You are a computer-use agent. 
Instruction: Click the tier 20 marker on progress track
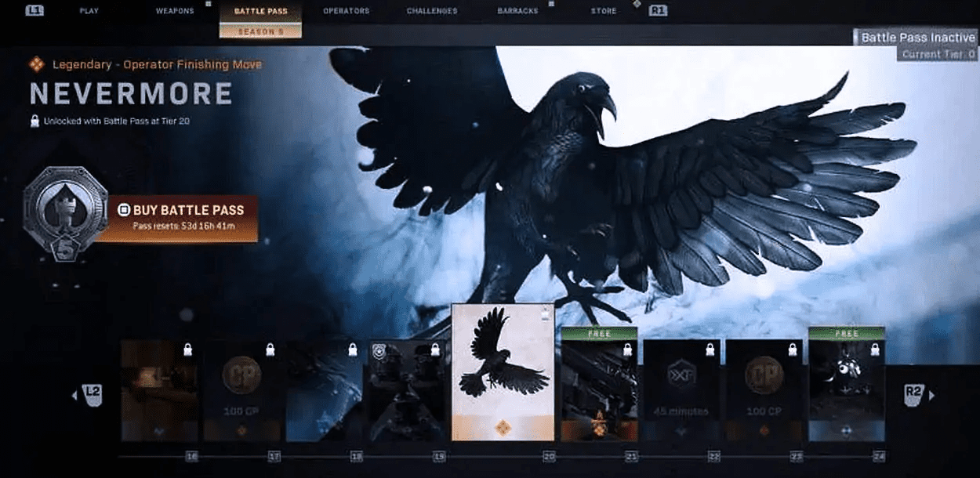549,456
